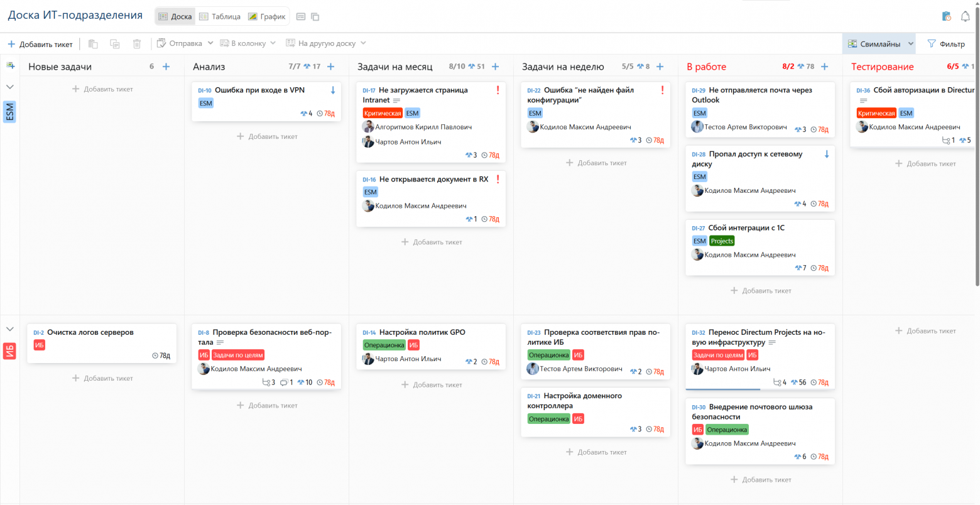The image size is (980, 505).
Task: Switch to the Таблица view tab
Action: pos(220,16)
